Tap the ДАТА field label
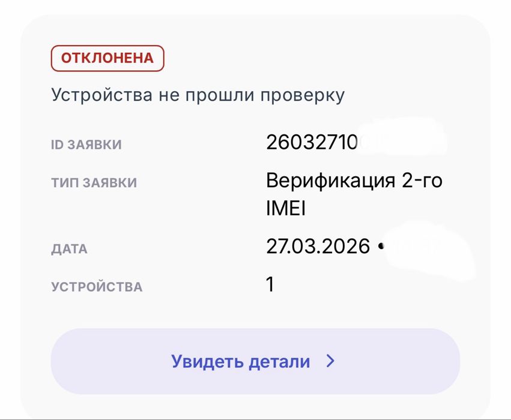Screen dimensions: 511x420 coord(69,249)
